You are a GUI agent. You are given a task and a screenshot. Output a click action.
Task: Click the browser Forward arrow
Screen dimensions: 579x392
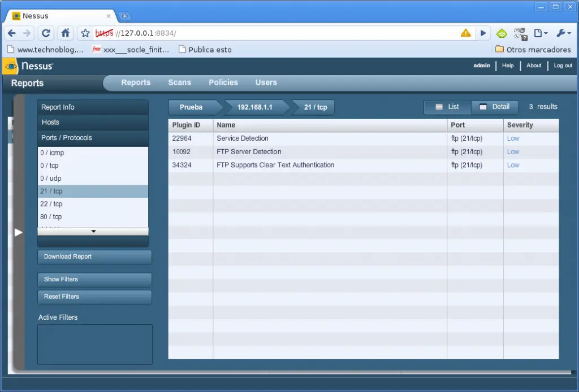pos(27,33)
